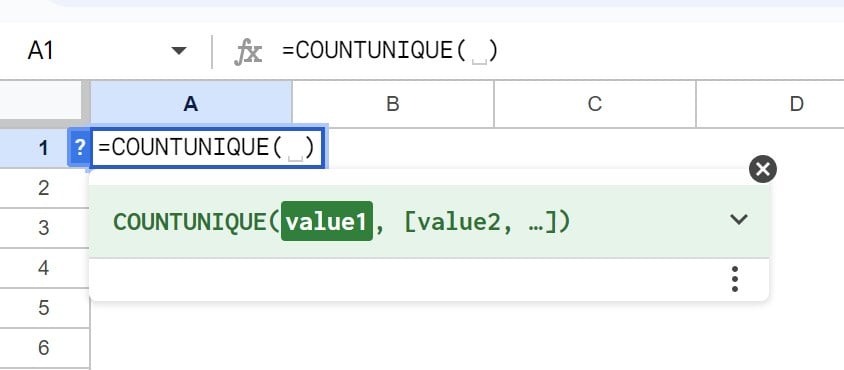
Task: Select row 2 header
Action: (44, 188)
